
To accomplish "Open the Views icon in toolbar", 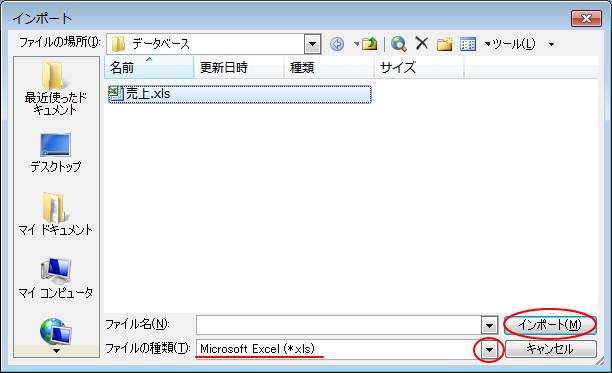I will [468, 44].
